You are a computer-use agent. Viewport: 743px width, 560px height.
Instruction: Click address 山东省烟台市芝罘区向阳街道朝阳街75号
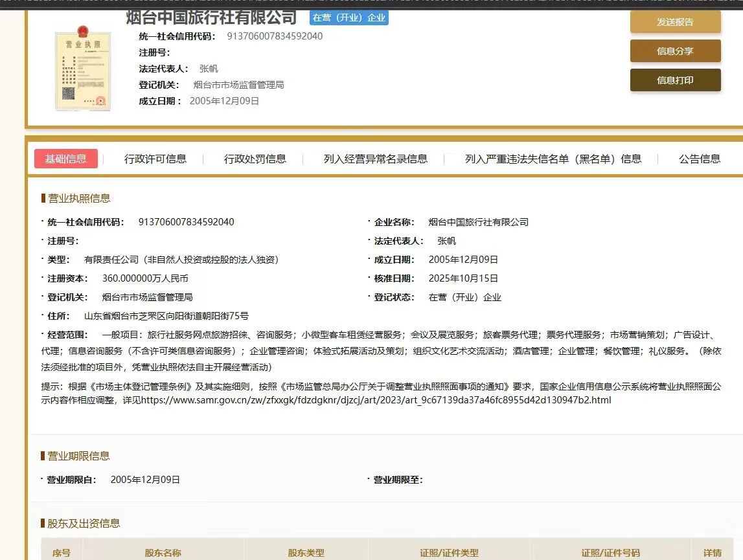[166, 316]
